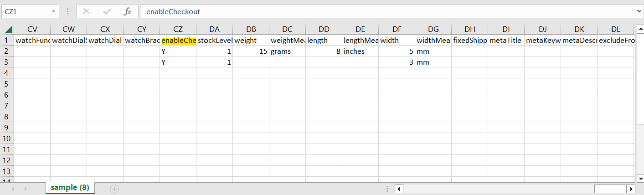Click the Insert Function fx icon
This screenshot has height=195, width=644.
128,11
